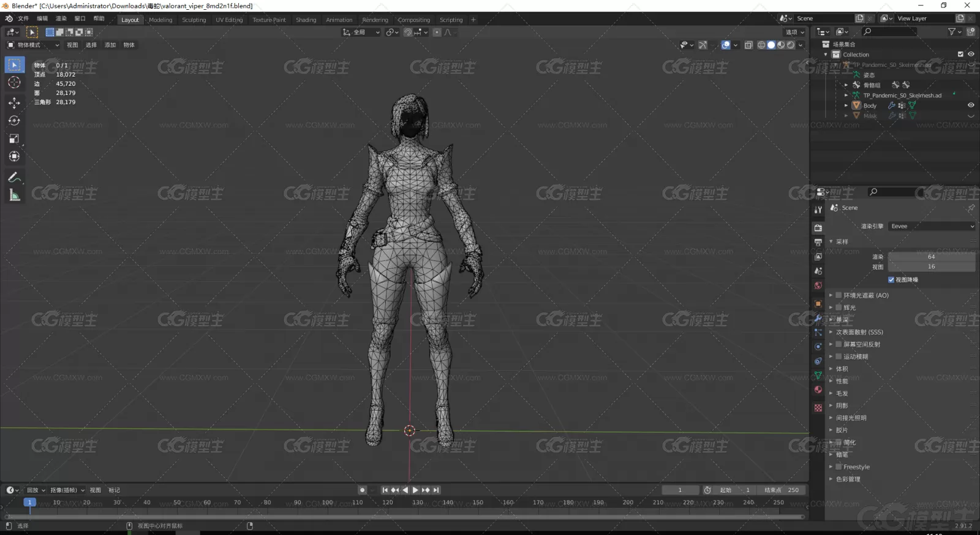Select the Select Box tool in left toolbar

(14, 64)
